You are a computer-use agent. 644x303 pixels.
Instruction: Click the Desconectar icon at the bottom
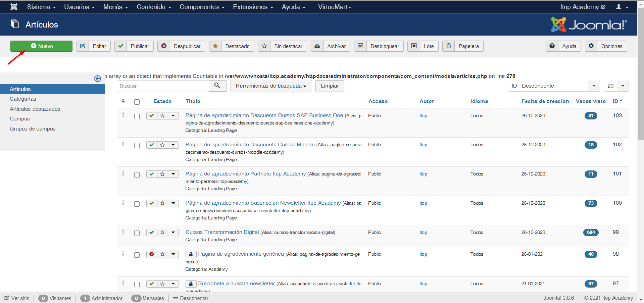pos(176,298)
